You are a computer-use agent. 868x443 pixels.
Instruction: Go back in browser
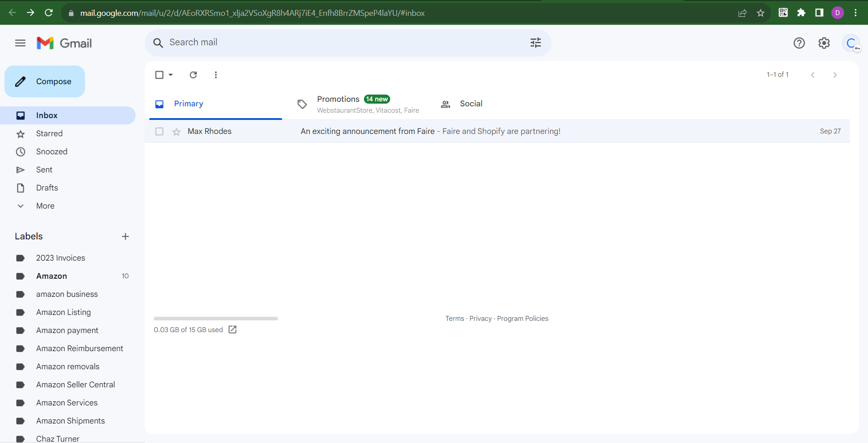[13, 13]
